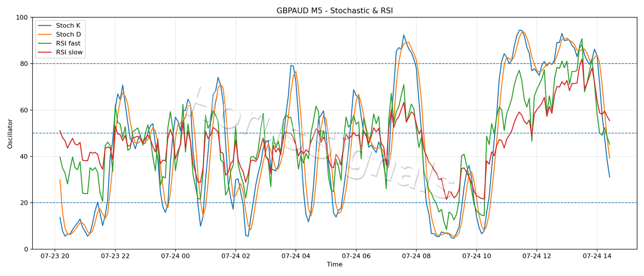Screen dimensions: 644x276
Task: Click the y-axis tick label 20
Action: coord(24,203)
